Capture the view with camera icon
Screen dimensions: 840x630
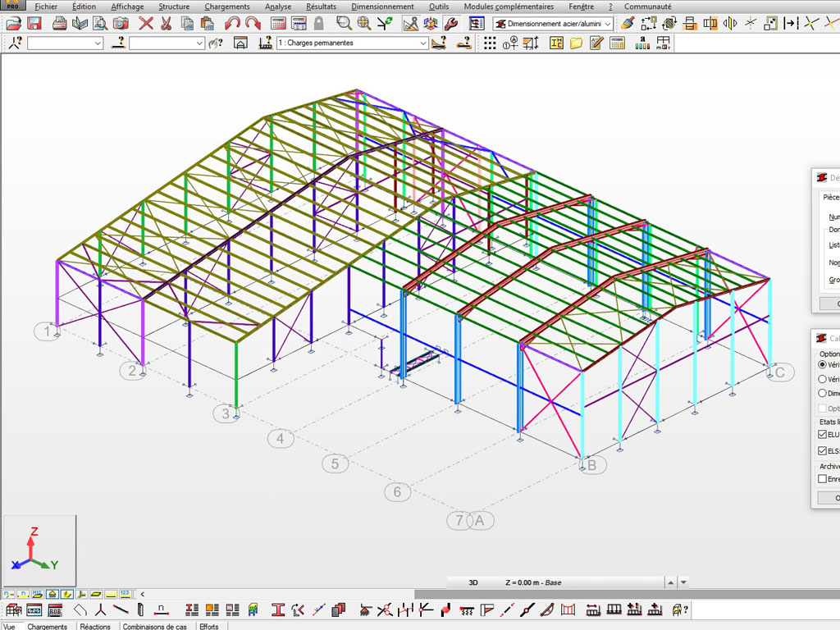tap(121, 23)
